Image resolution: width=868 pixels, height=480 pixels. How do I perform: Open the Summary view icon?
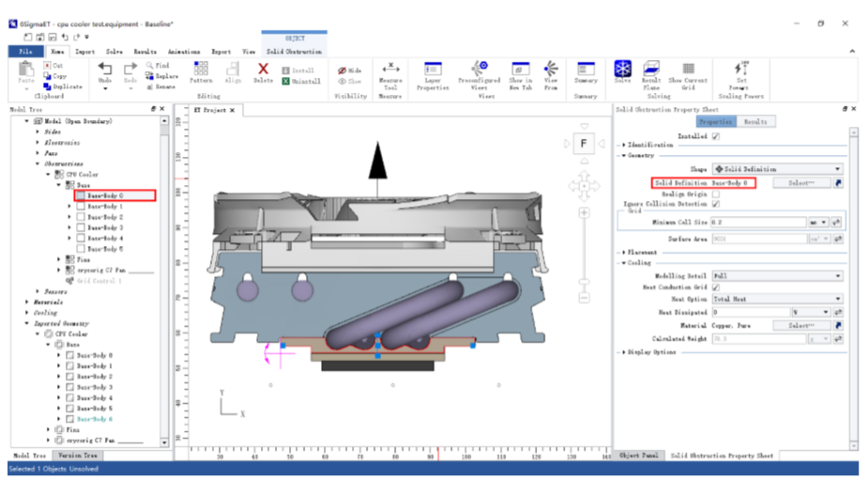click(x=586, y=70)
